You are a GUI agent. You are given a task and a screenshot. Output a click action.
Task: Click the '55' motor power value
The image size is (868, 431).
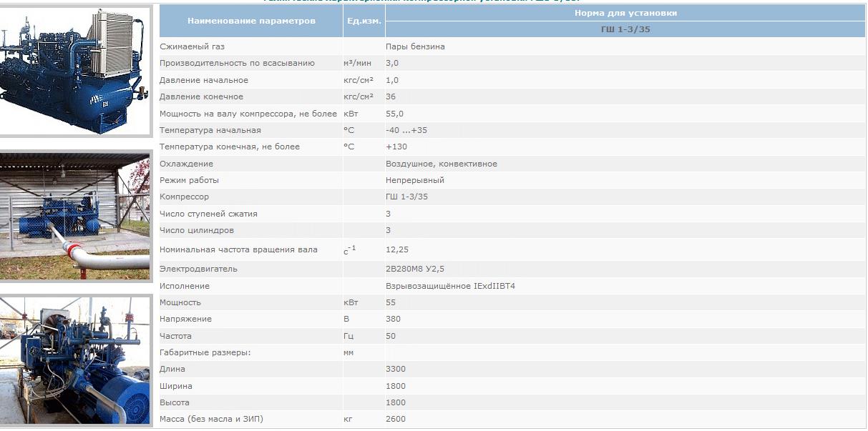point(391,302)
